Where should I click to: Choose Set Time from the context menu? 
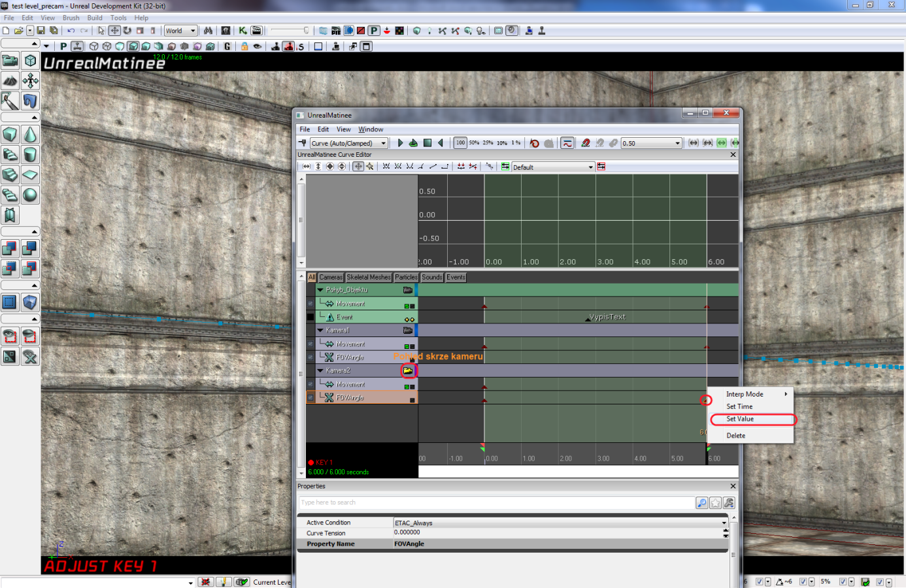pos(751,406)
